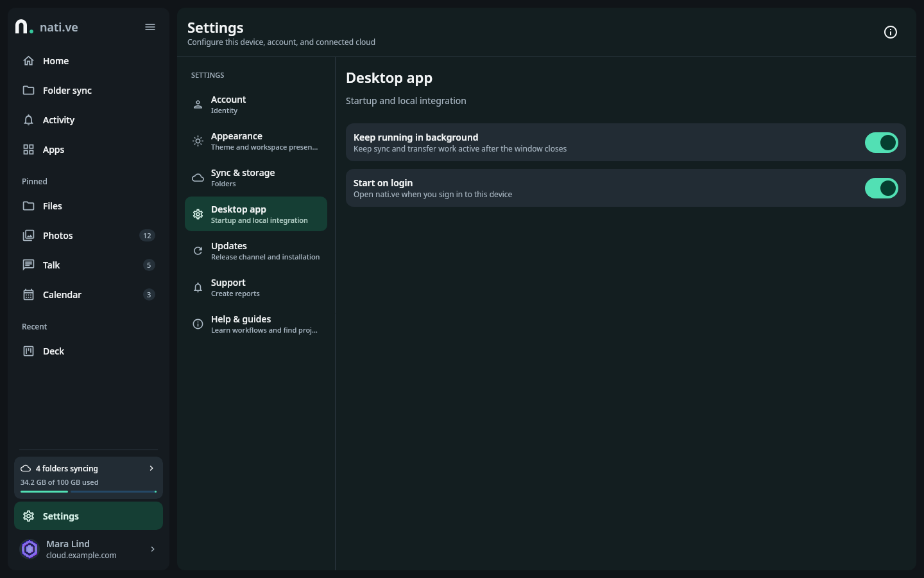Click the Account person icon

pos(198,105)
